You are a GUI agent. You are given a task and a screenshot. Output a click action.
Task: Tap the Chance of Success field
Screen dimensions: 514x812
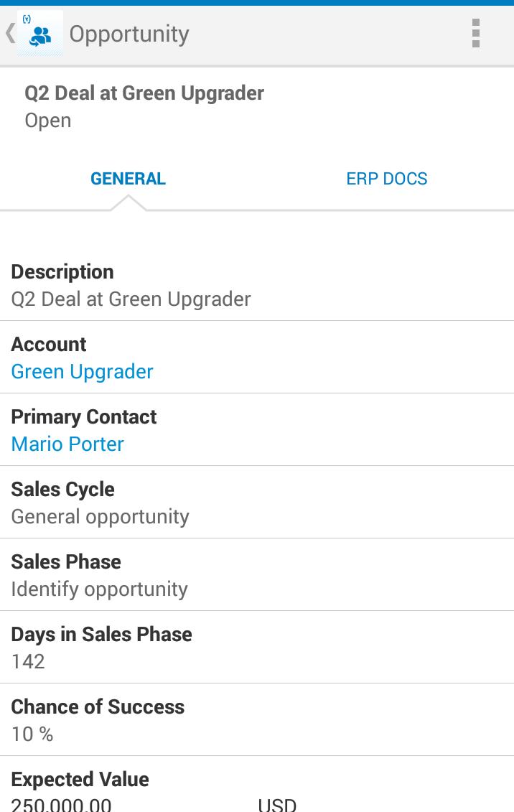98,720
